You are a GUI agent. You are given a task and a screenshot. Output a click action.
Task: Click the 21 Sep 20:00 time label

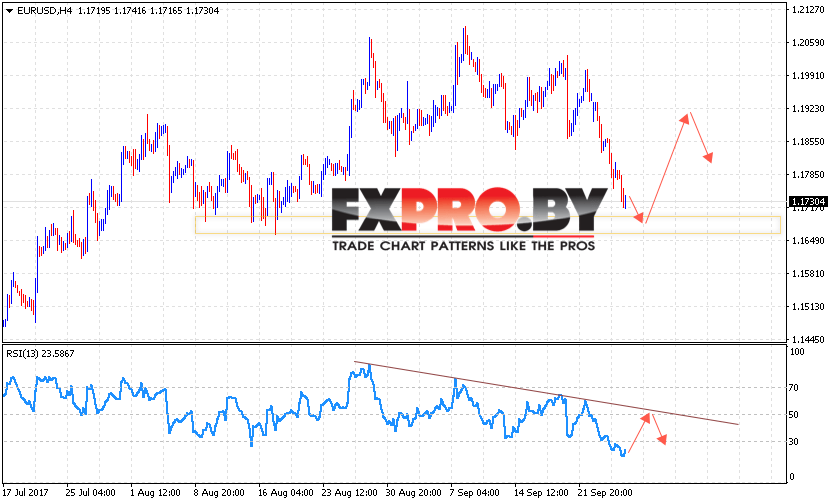coord(605,493)
